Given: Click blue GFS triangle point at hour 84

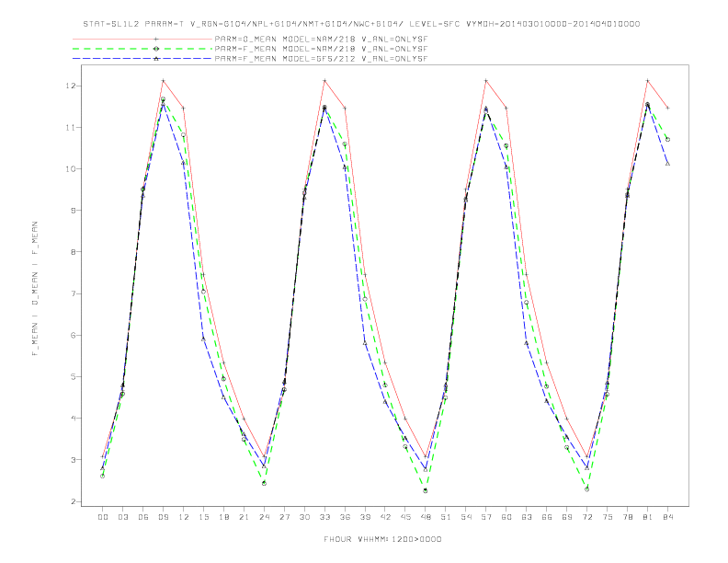Looking at the screenshot, I should click(667, 164).
